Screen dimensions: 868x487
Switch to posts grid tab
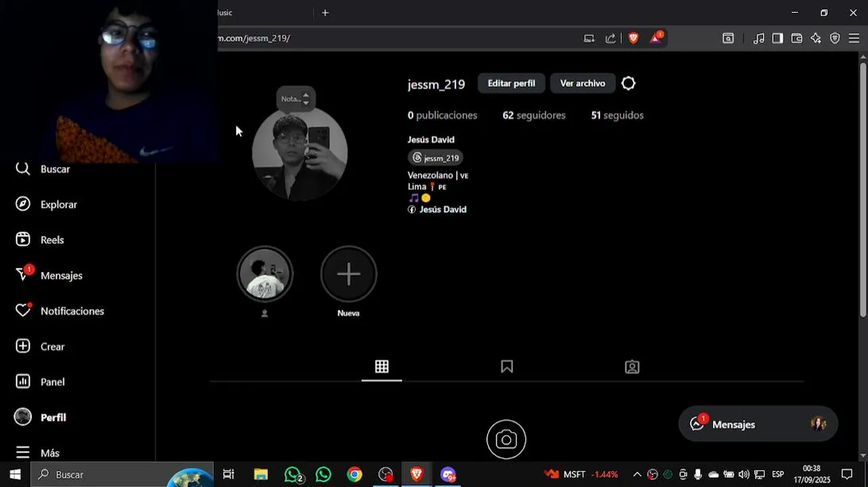[382, 367]
